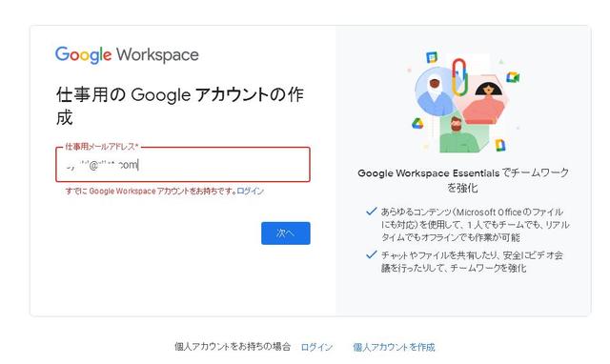610x364 pixels.
Task: Click the 次へ button
Action: point(286,233)
